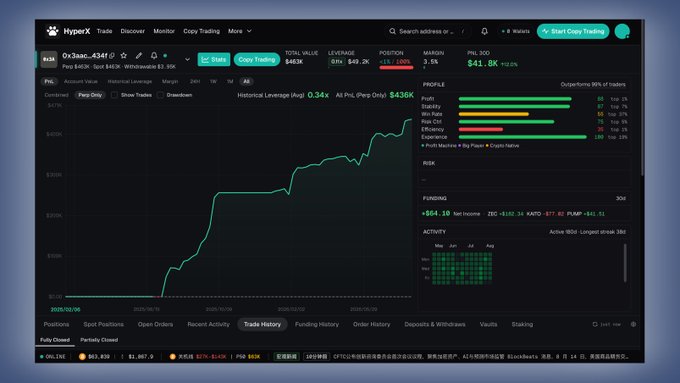Click the teal Copy Trading button
Image resolution: width=680 pixels, height=383 pixels.
pyautogui.click(x=257, y=59)
